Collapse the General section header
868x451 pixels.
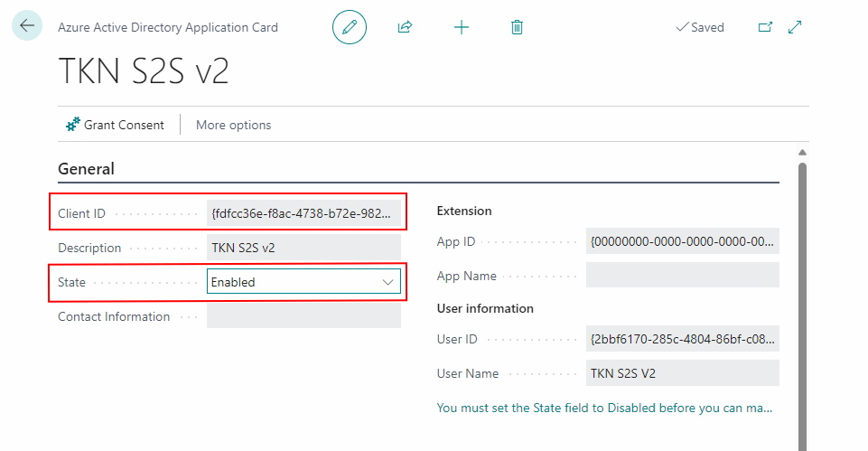click(x=87, y=169)
